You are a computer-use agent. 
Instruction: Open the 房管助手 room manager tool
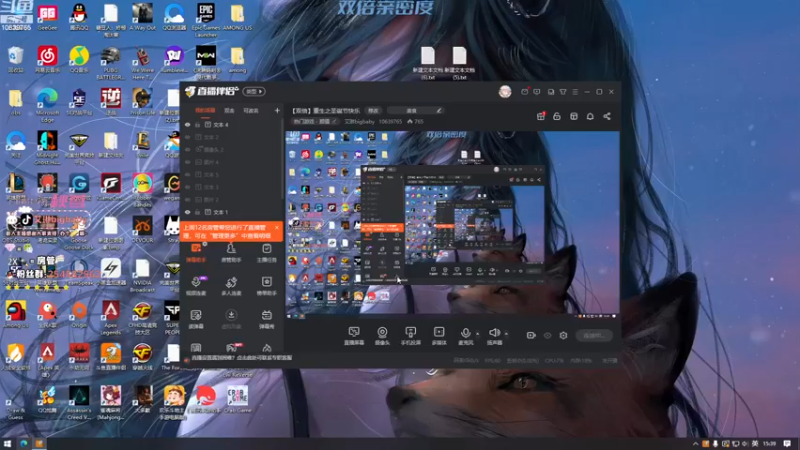(231, 253)
